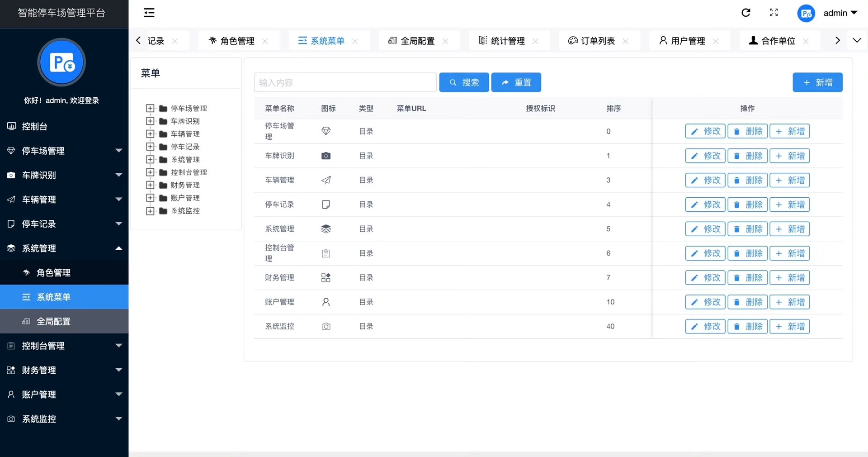Expand 停车场管理 tree node
This screenshot has width=868, height=457.
coord(150,109)
